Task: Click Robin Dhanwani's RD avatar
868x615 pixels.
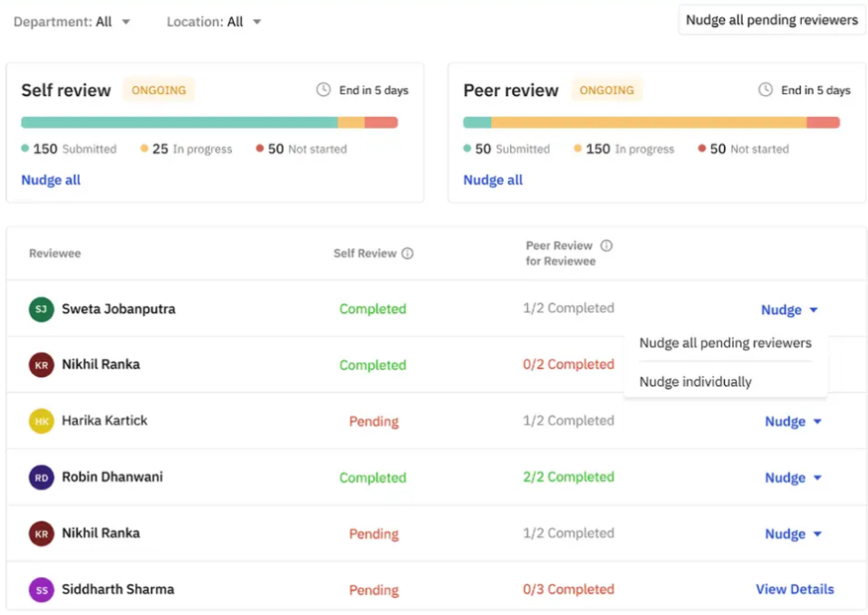Action: (x=42, y=477)
